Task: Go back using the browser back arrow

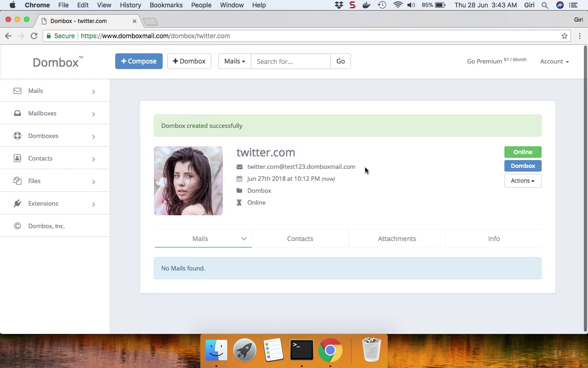Action: click(x=8, y=36)
